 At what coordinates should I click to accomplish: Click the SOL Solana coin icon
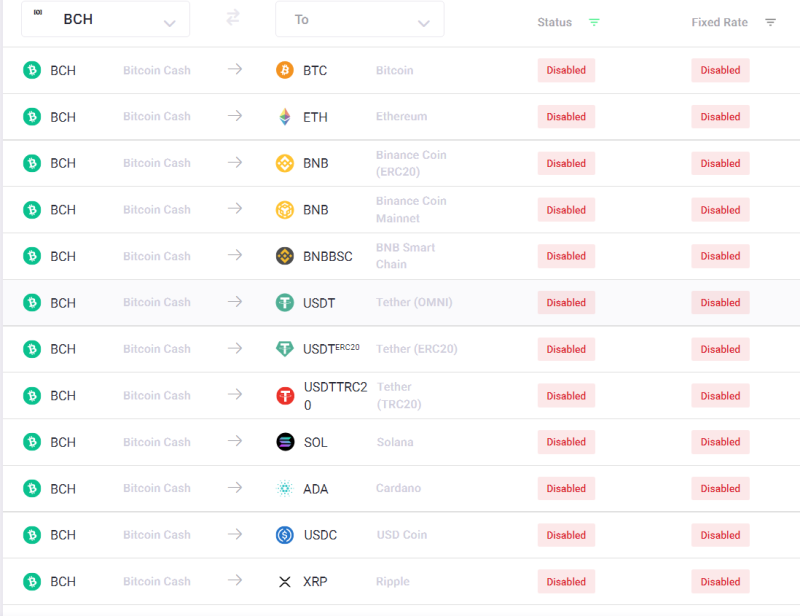285,442
